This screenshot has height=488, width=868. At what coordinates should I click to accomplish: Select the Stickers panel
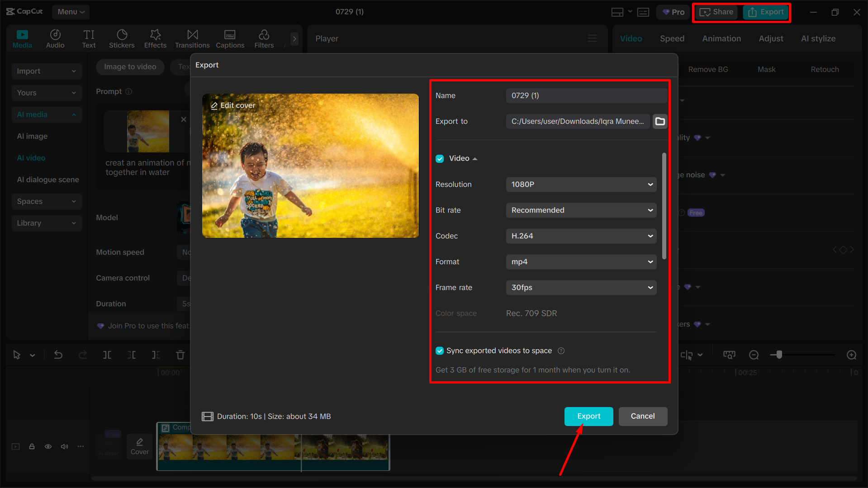click(x=121, y=38)
